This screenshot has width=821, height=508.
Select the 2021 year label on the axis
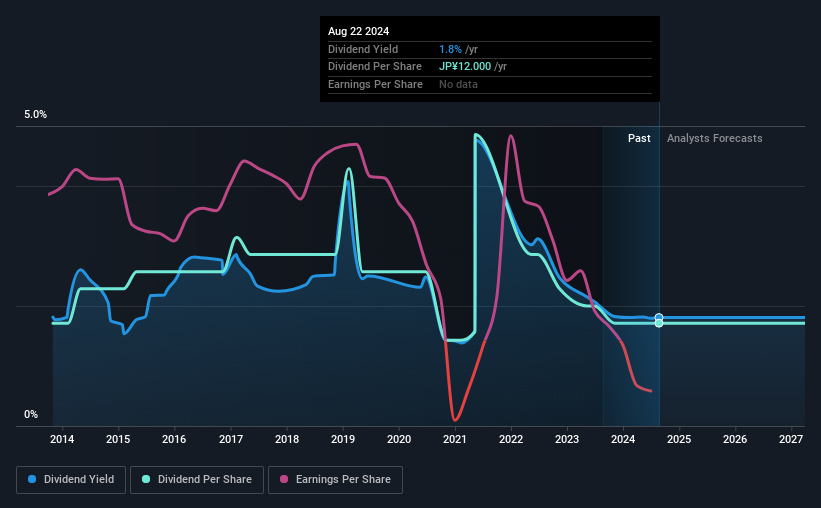454,439
